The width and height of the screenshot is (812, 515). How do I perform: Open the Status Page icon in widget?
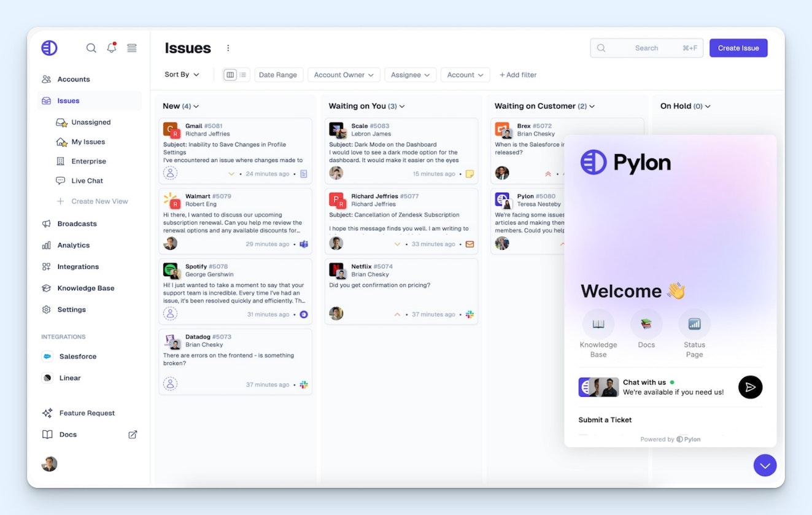pos(694,324)
